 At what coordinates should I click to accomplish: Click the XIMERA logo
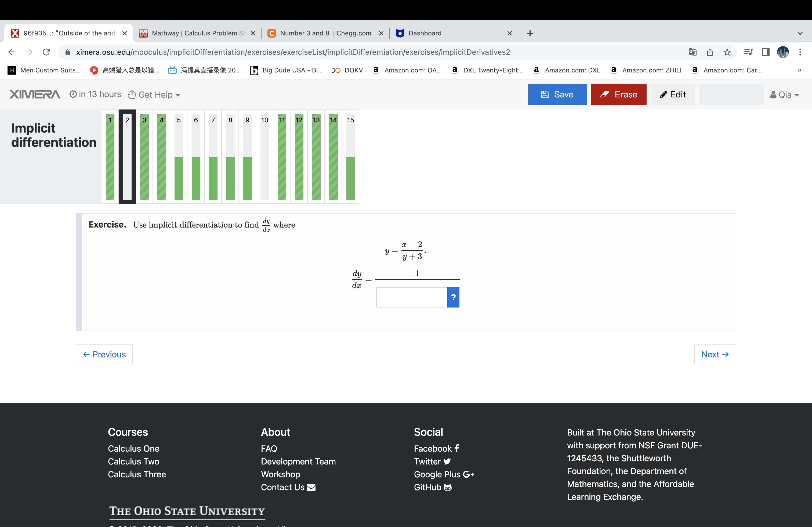coord(35,94)
